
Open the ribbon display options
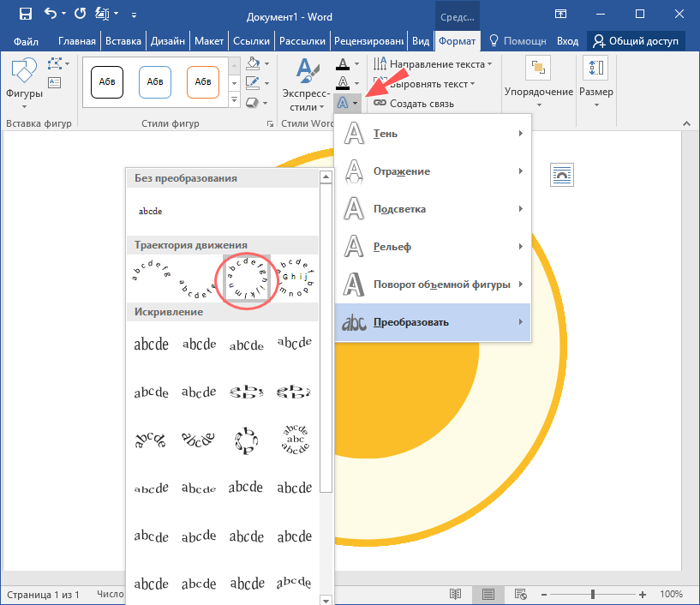pos(560,14)
